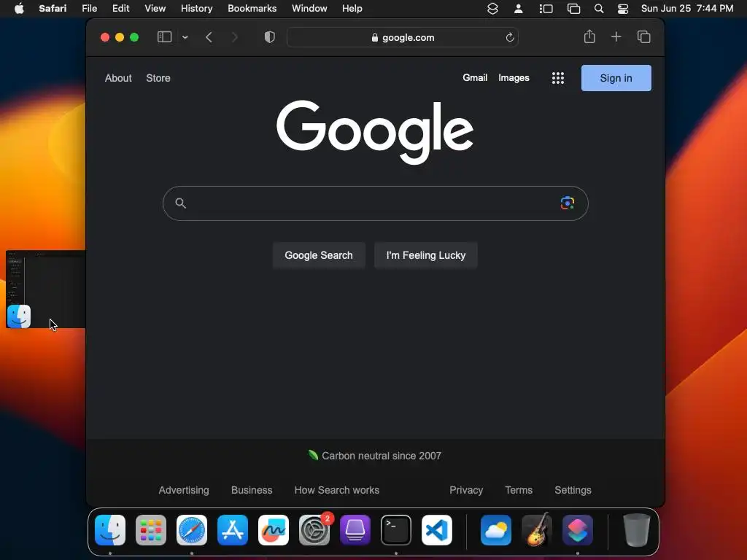
Task: Open Finder from the Dock
Action: click(110, 530)
